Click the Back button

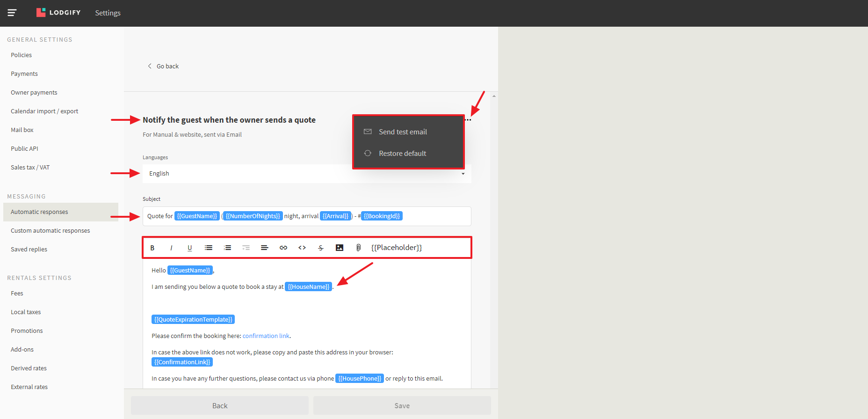click(x=220, y=405)
